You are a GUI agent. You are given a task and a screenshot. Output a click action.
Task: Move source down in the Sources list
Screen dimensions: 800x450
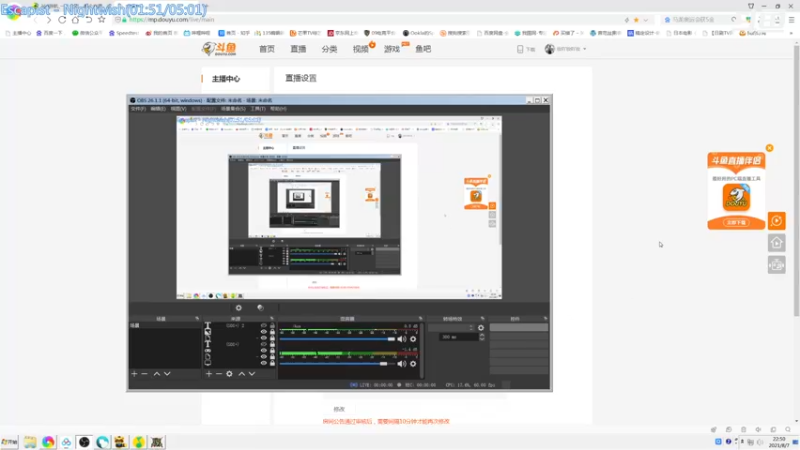252,374
